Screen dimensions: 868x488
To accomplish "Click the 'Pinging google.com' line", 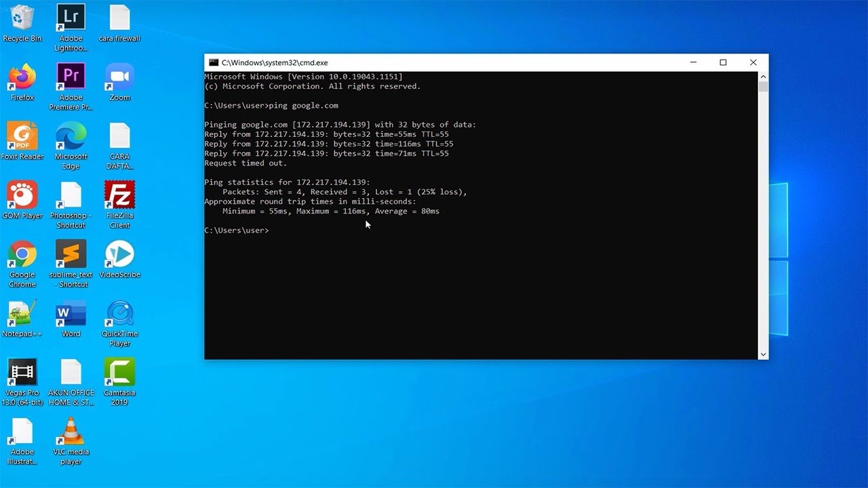I will 340,125.
